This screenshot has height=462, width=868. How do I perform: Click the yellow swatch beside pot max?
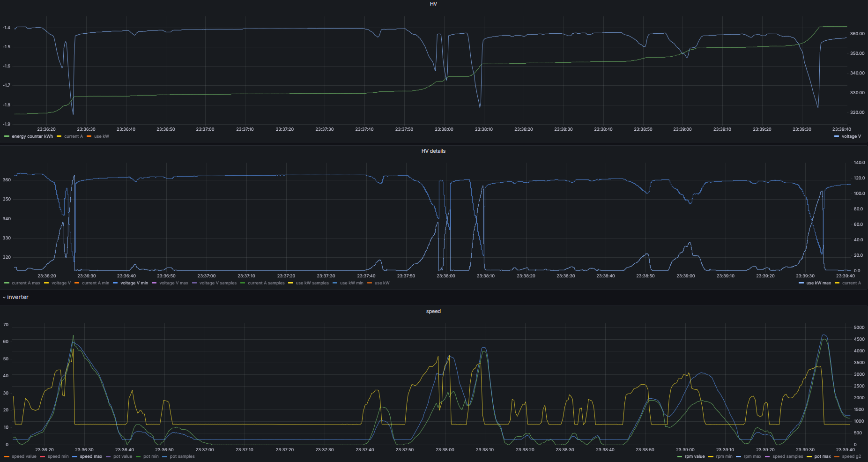809,456
